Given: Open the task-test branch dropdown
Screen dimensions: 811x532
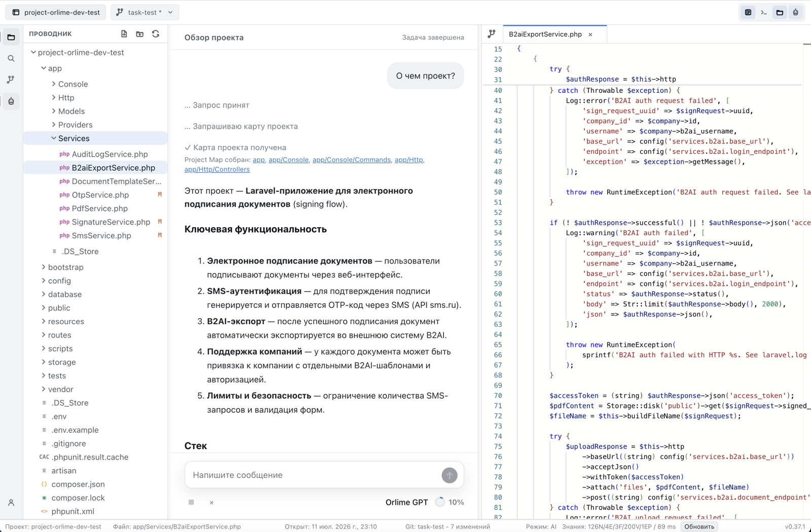Looking at the screenshot, I should [x=144, y=12].
